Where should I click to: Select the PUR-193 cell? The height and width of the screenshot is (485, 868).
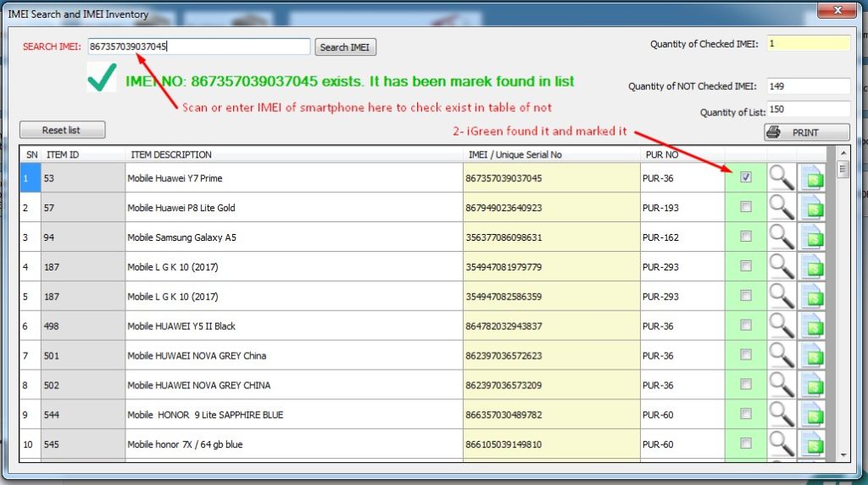[x=682, y=208]
